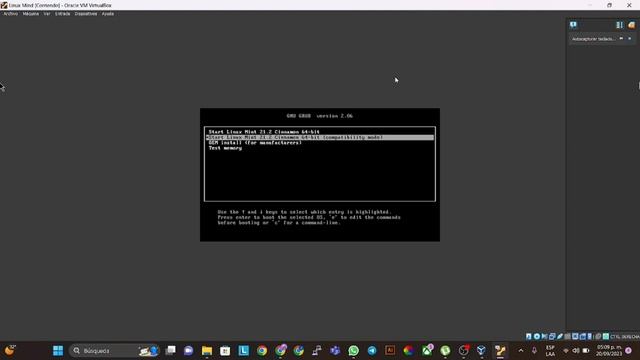Click the Autocapturar teclado notification text
The width and height of the screenshot is (640, 360).
tap(593, 39)
